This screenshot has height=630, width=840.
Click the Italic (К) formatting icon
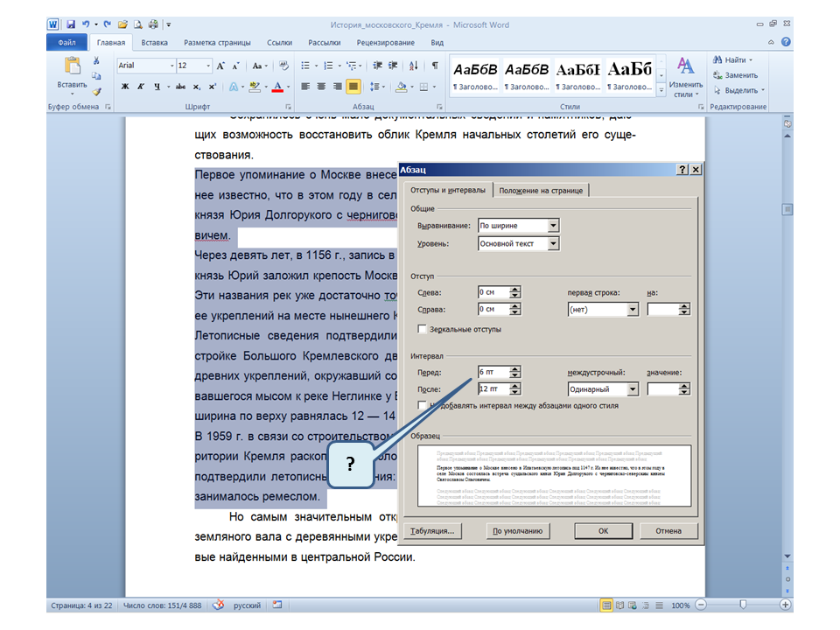tap(140, 87)
